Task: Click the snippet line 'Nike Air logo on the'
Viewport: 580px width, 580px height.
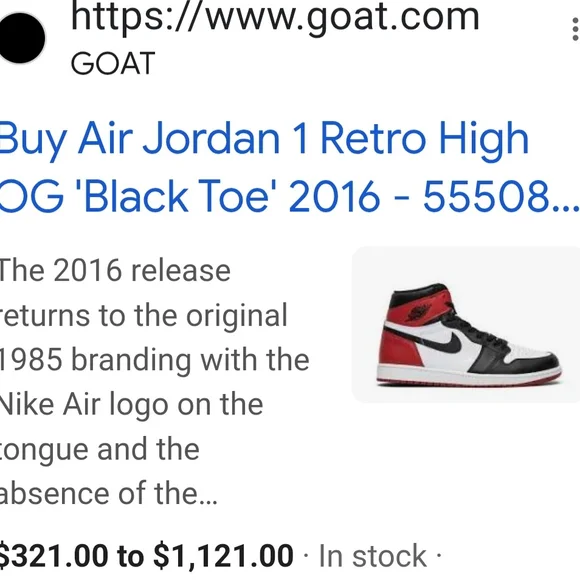Action: click(x=131, y=404)
